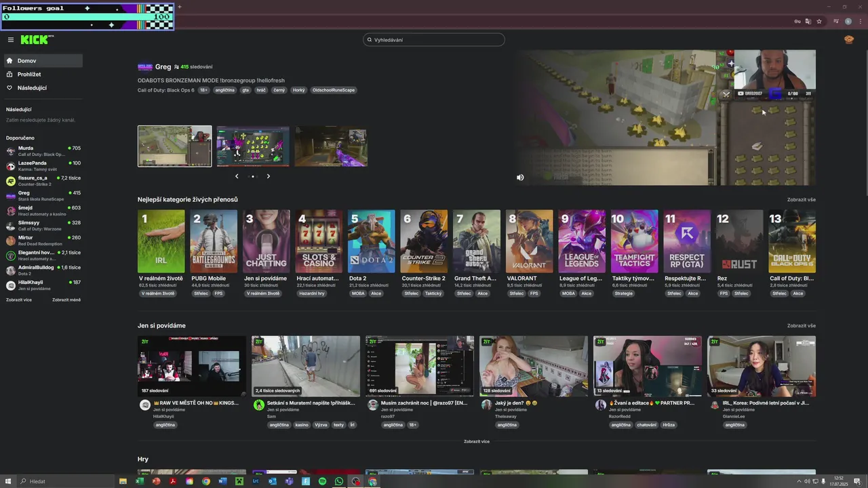This screenshot has height=488, width=868.
Task: Show all Jen si povídáme streams
Action: (x=802, y=326)
